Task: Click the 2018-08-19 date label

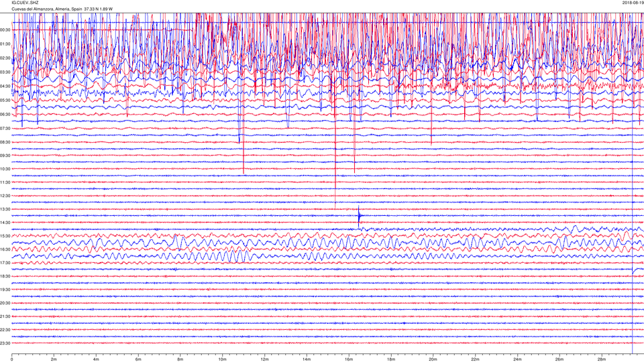Action: click(633, 3)
